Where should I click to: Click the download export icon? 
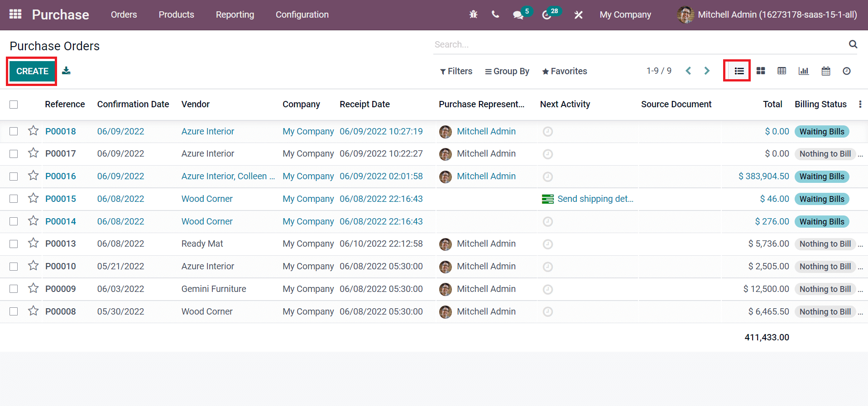[x=66, y=71]
